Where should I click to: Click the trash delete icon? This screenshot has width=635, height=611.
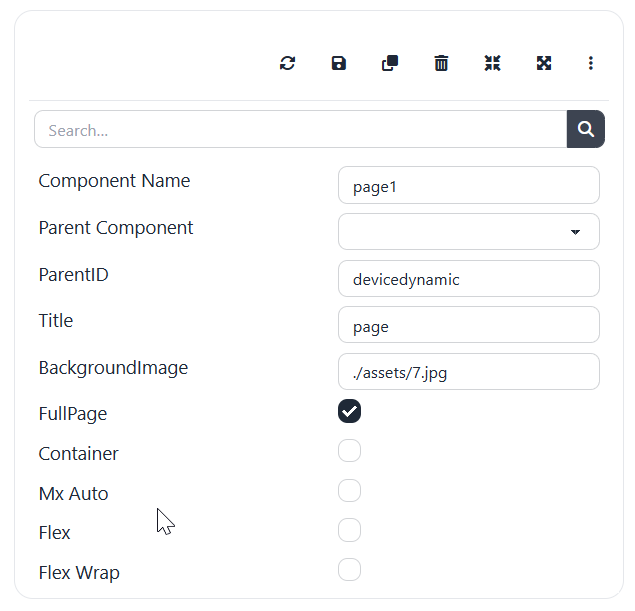point(441,63)
